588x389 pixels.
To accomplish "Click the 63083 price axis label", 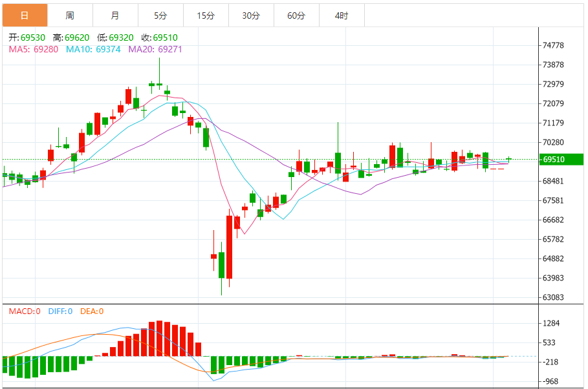I will point(554,297).
